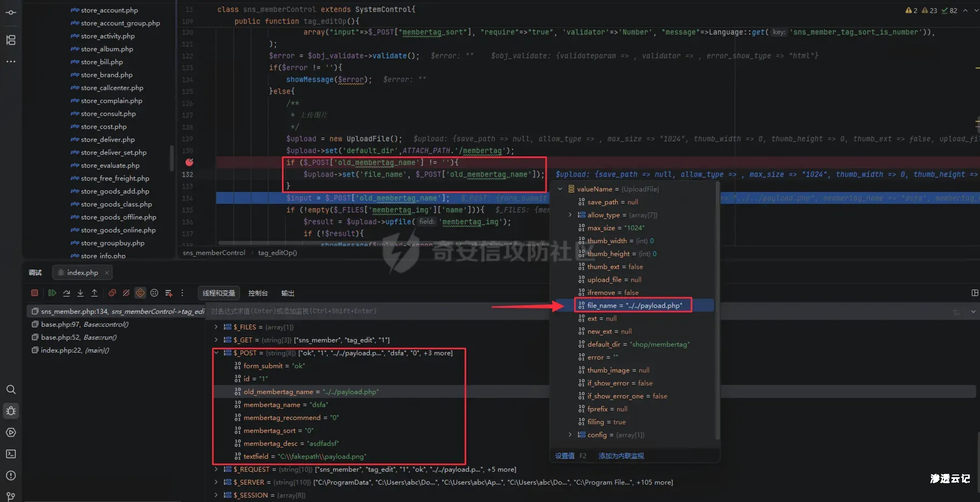
Task: Collapse the $_POST variable node
Action: pyautogui.click(x=216, y=353)
